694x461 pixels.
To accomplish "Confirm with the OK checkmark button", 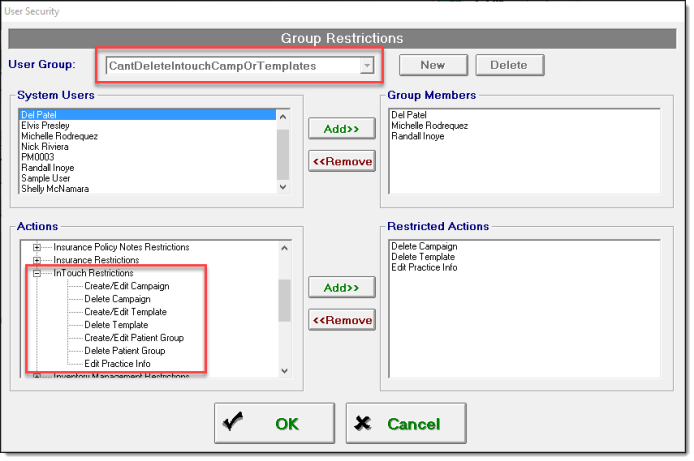I will (x=272, y=424).
